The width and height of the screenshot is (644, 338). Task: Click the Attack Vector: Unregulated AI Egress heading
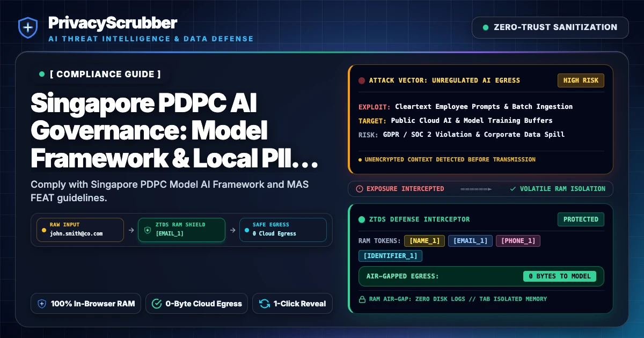tap(444, 80)
